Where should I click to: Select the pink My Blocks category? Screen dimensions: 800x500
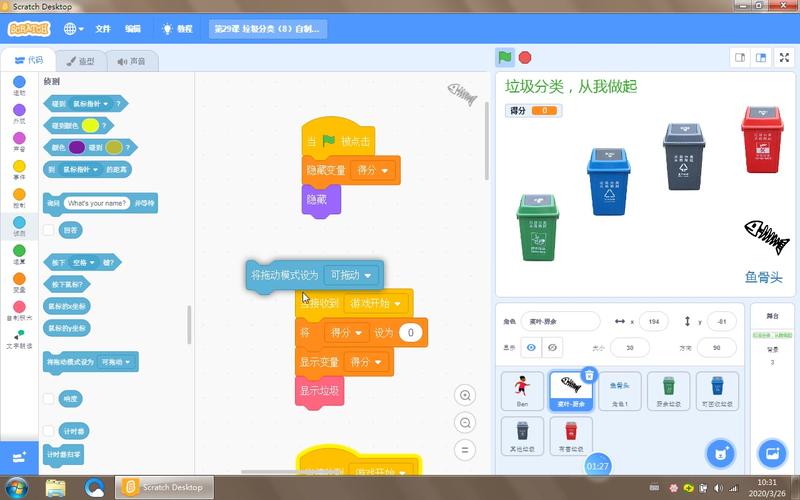[x=19, y=310]
